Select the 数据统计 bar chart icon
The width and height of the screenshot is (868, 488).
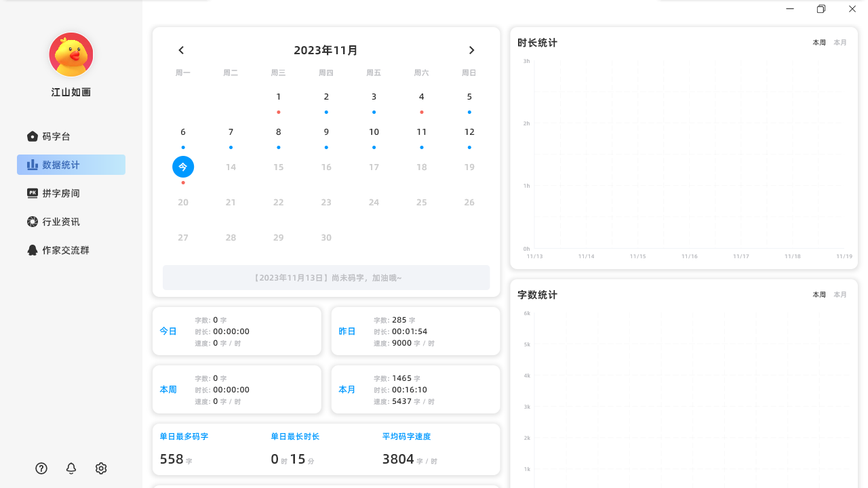(x=32, y=164)
